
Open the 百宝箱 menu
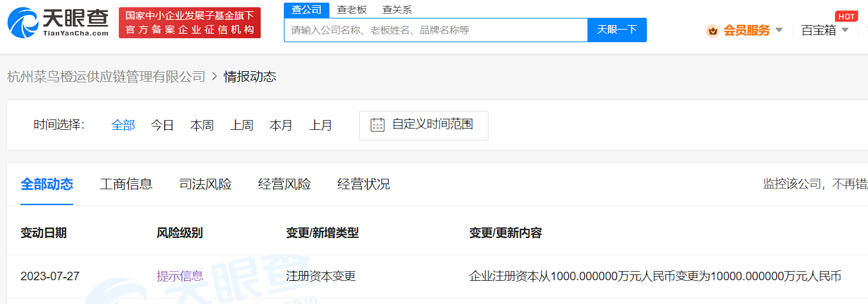818,30
